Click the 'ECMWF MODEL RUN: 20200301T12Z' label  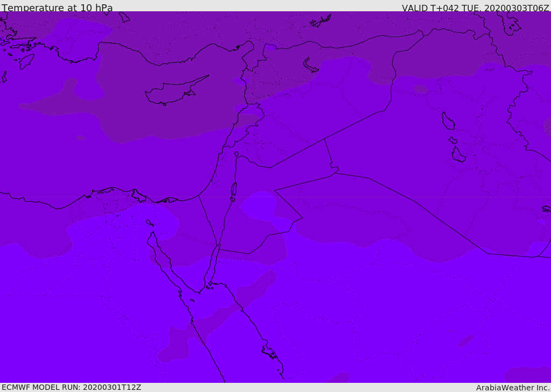click(x=72, y=387)
